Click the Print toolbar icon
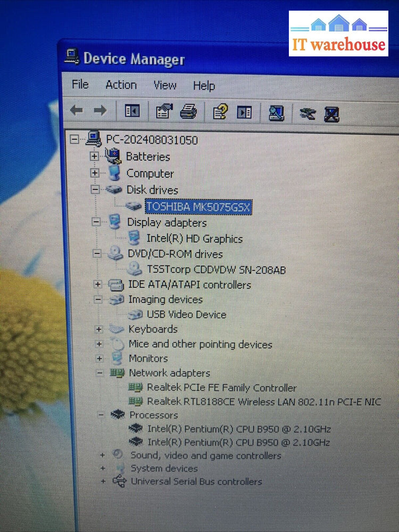 tap(188, 112)
